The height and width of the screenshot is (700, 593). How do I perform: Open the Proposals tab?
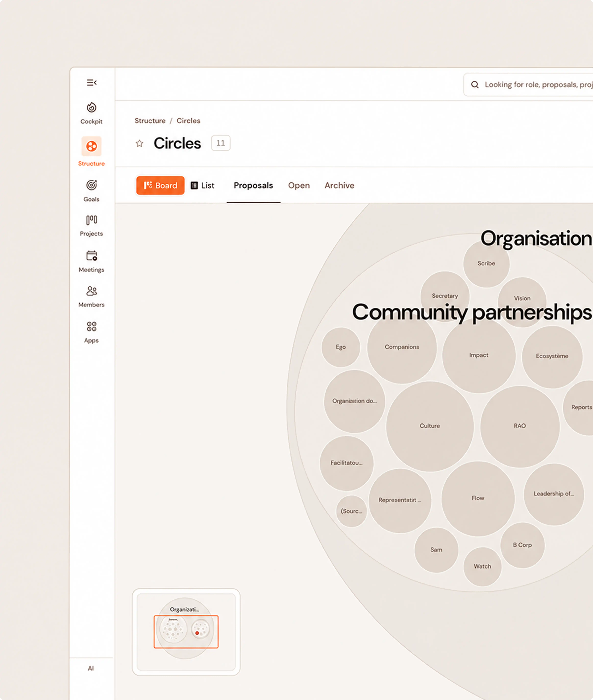point(253,185)
